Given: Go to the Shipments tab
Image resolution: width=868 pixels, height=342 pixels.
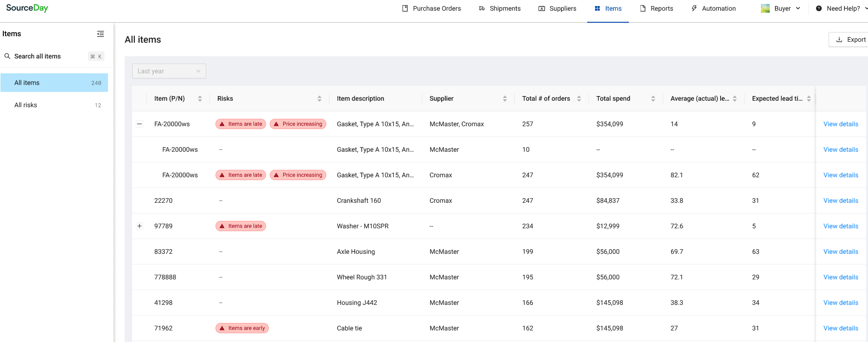Looking at the screenshot, I should 500,8.
